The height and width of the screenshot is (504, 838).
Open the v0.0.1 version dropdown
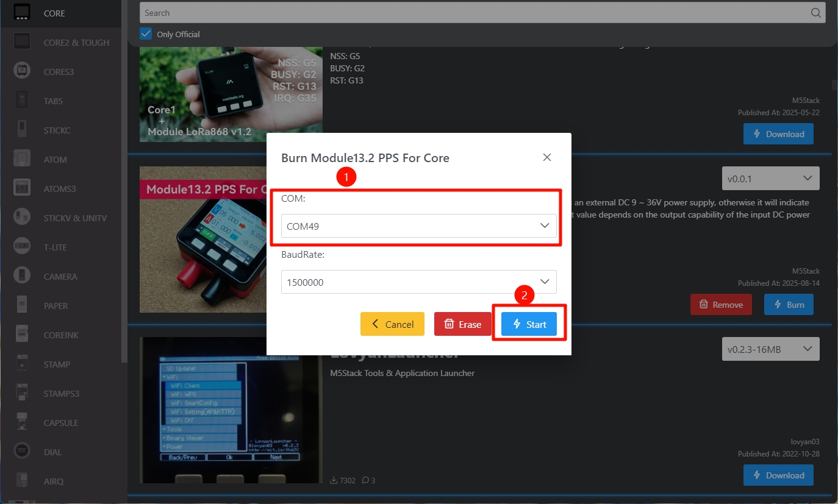tap(770, 179)
